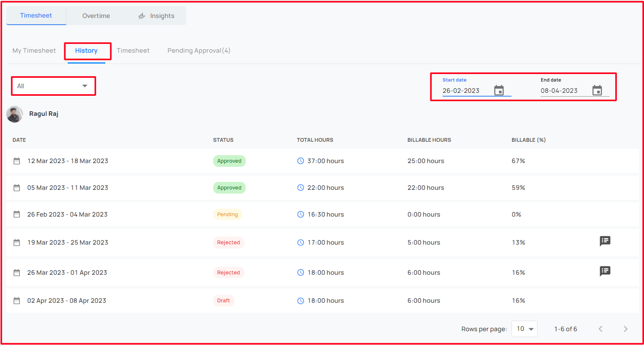Click clock icon next to 37:00 hours

(x=300, y=161)
